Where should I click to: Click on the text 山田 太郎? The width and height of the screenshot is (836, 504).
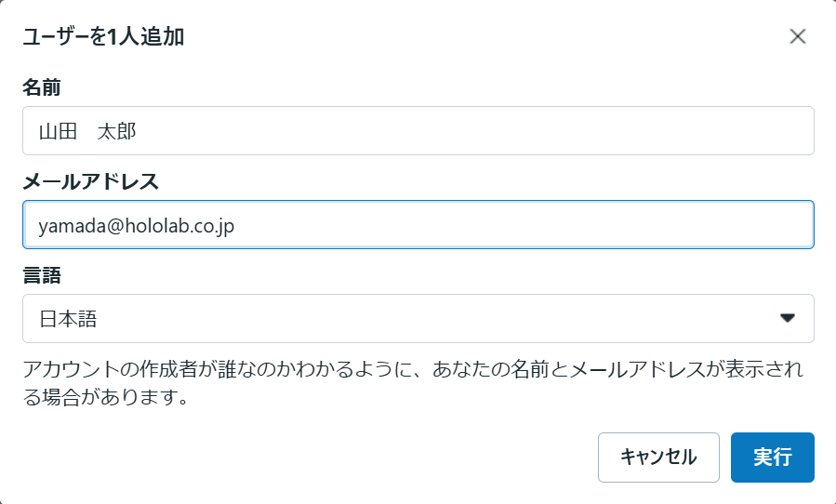(x=87, y=131)
